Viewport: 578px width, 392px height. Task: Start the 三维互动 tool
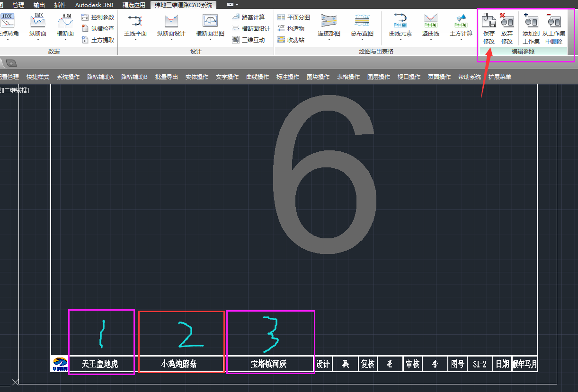click(249, 40)
